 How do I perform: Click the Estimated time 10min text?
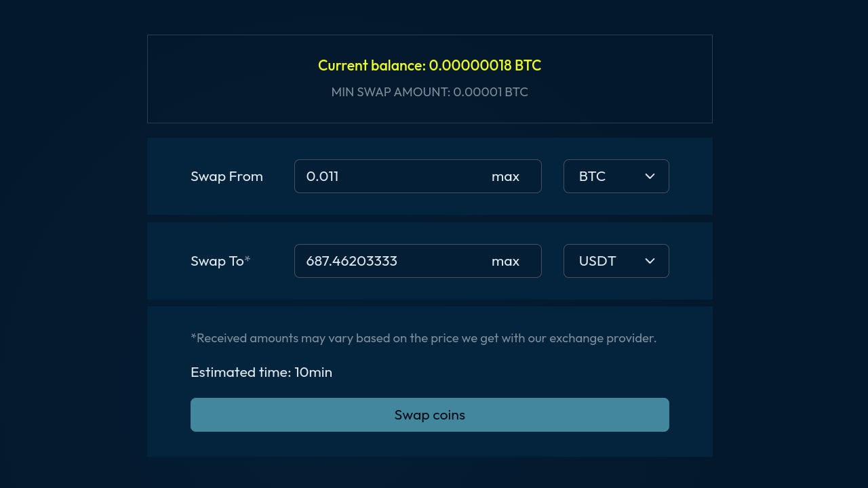point(261,372)
